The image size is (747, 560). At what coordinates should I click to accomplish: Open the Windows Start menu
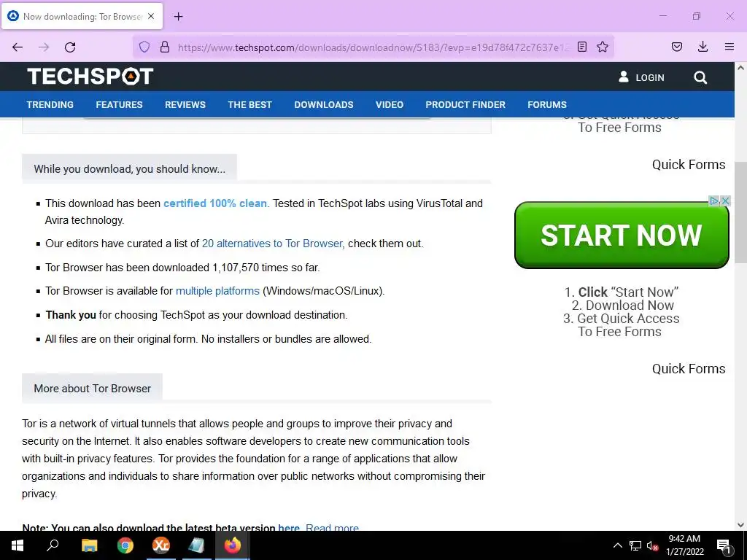pyautogui.click(x=18, y=545)
